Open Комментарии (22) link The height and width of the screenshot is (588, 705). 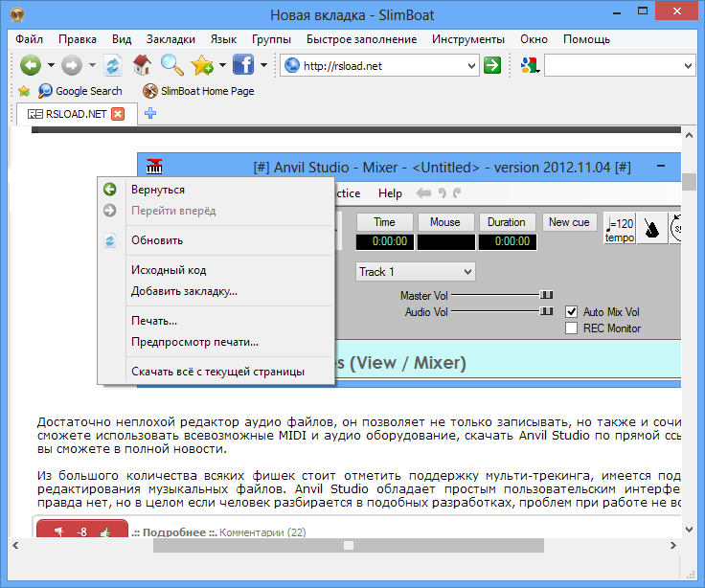(262, 532)
